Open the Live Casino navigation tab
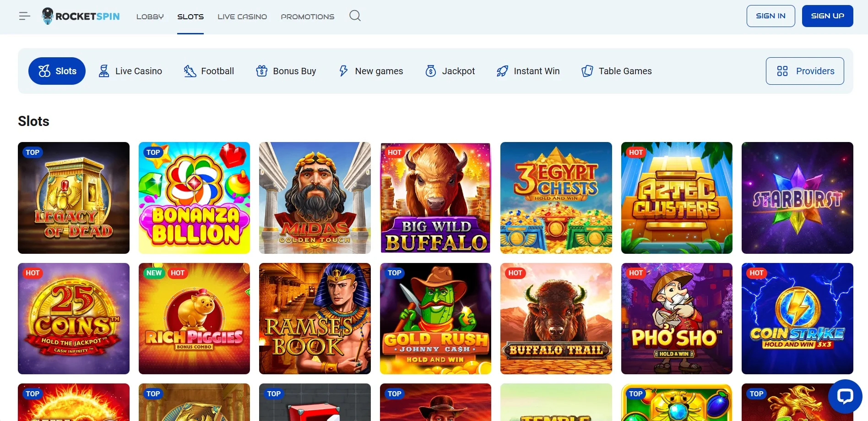 242,16
